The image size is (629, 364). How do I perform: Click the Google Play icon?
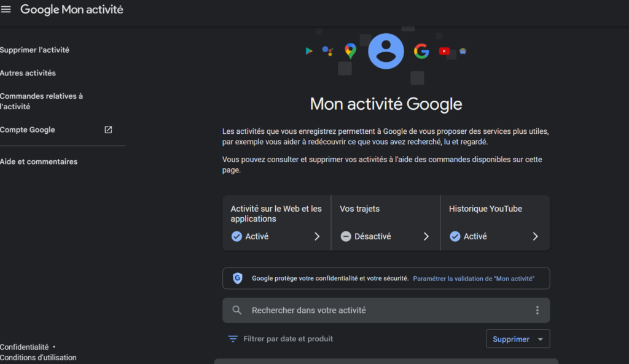(309, 51)
